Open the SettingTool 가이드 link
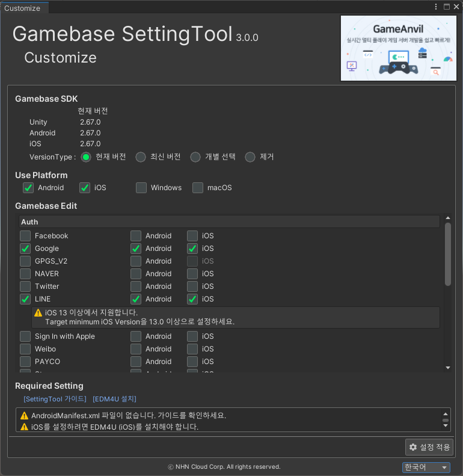Screen dimensions: 463x476 coord(55,399)
